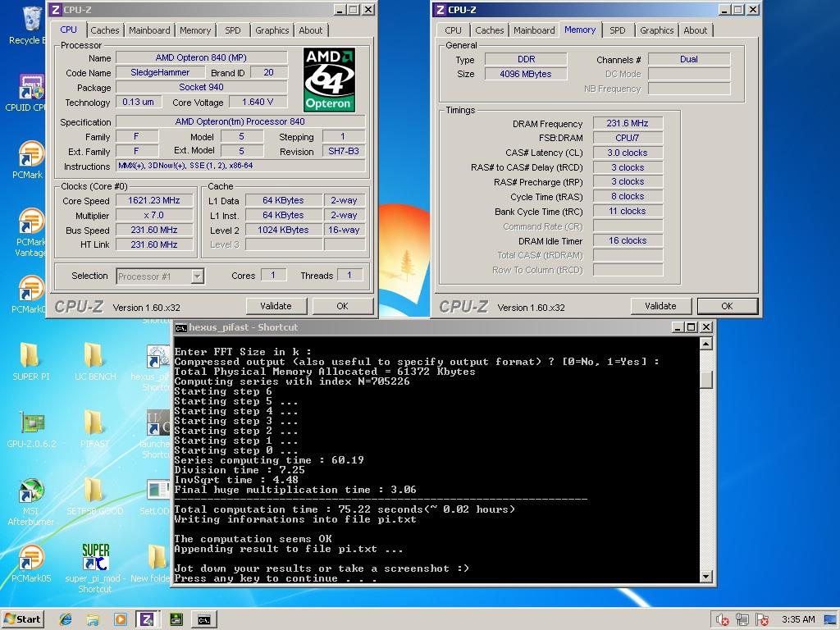Click the console scrollbar up arrow

click(x=706, y=344)
